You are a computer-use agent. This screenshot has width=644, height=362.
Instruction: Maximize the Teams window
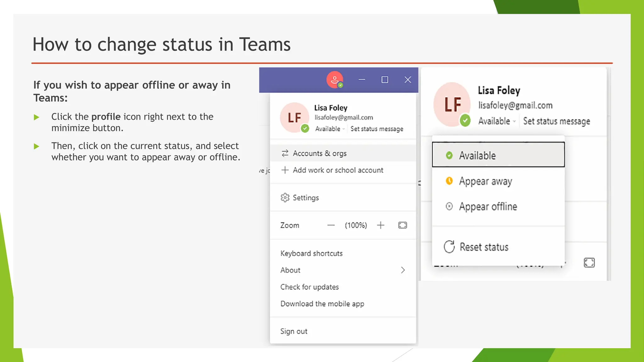click(x=385, y=80)
